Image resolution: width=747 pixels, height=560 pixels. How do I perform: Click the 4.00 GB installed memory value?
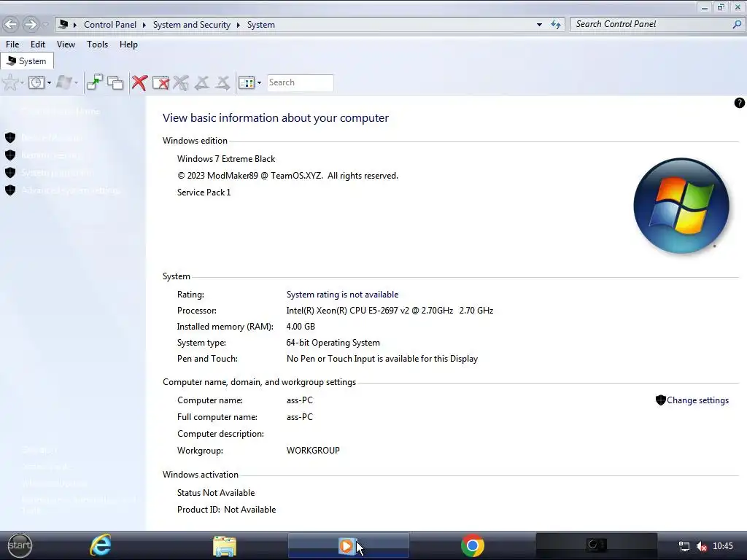pyautogui.click(x=300, y=327)
